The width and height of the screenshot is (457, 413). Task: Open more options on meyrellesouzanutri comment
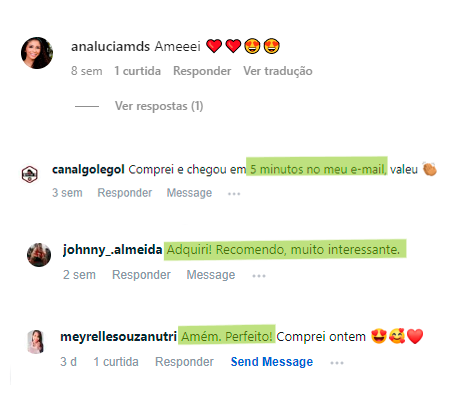pos(337,363)
